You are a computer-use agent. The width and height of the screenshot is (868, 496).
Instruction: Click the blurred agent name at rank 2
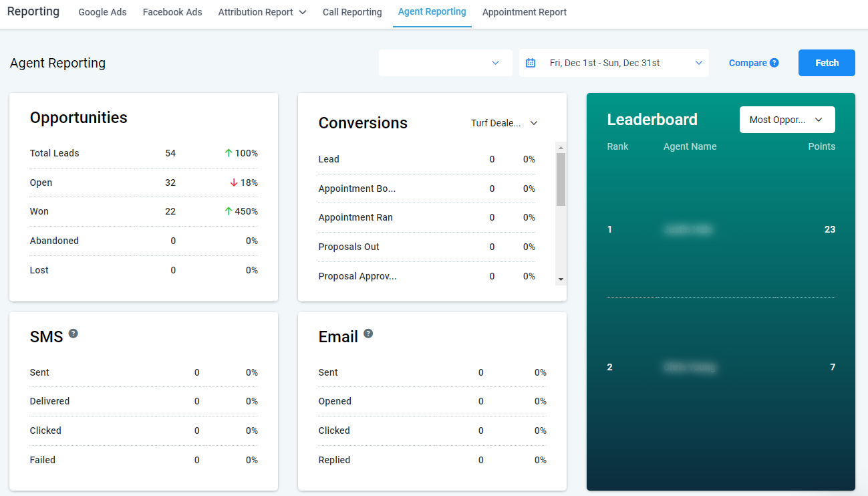click(690, 367)
